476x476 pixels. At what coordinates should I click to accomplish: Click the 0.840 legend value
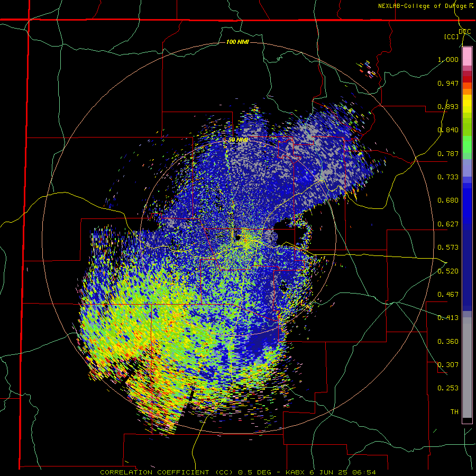click(448, 130)
